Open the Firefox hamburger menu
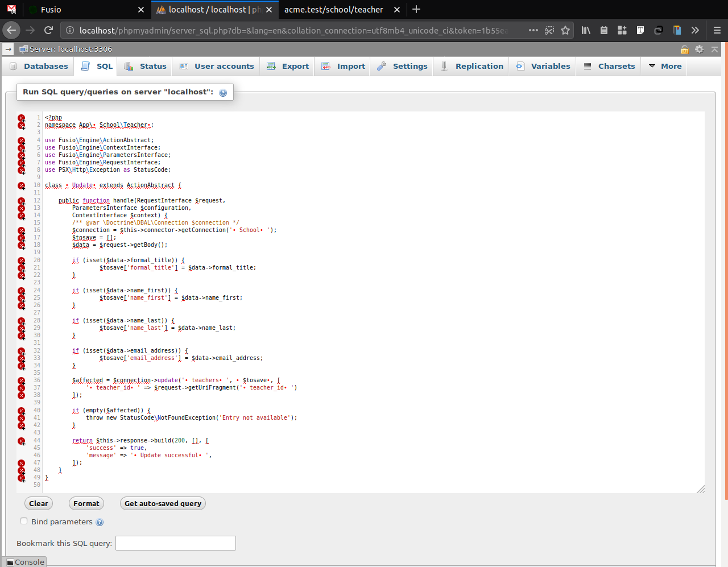This screenshot has width=728, height=567. pyautogui.click(x=718, y=30)
